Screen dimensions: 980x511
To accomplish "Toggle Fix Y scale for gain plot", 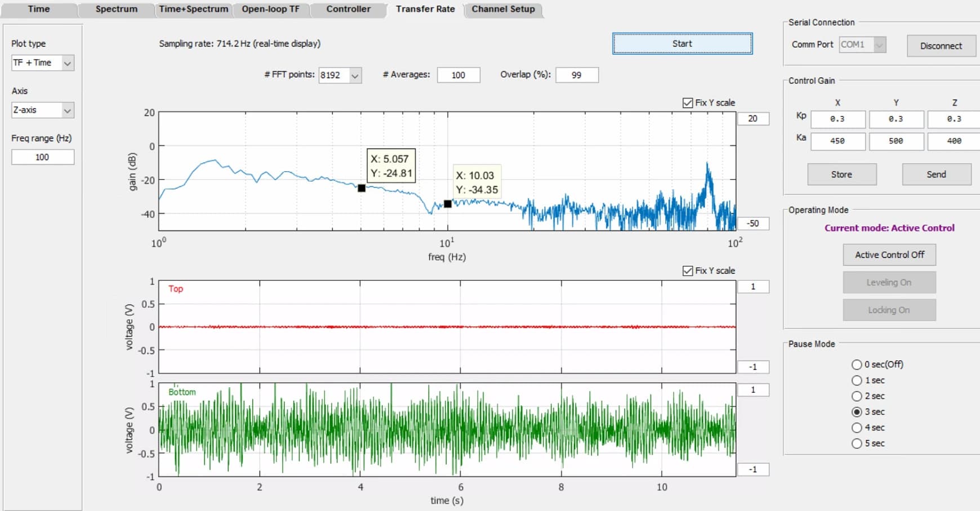I will pyautogui.click(x=688, y=103).
